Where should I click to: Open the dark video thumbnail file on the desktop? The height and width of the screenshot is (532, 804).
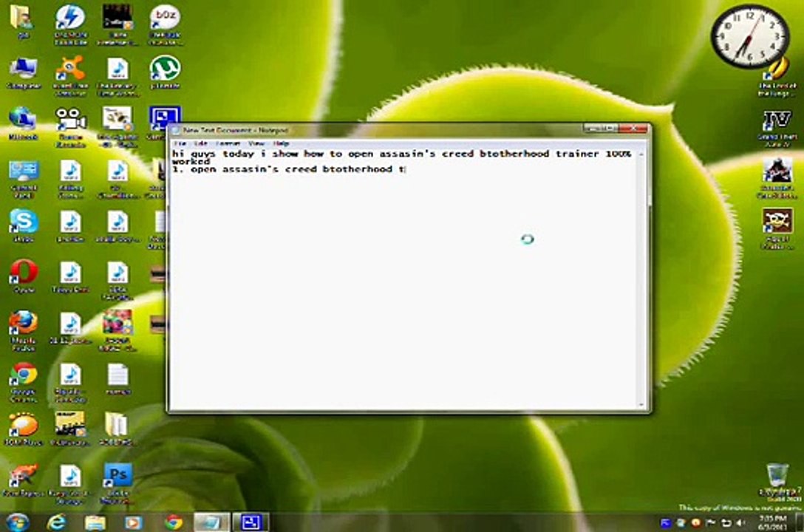tap(118, 24)
